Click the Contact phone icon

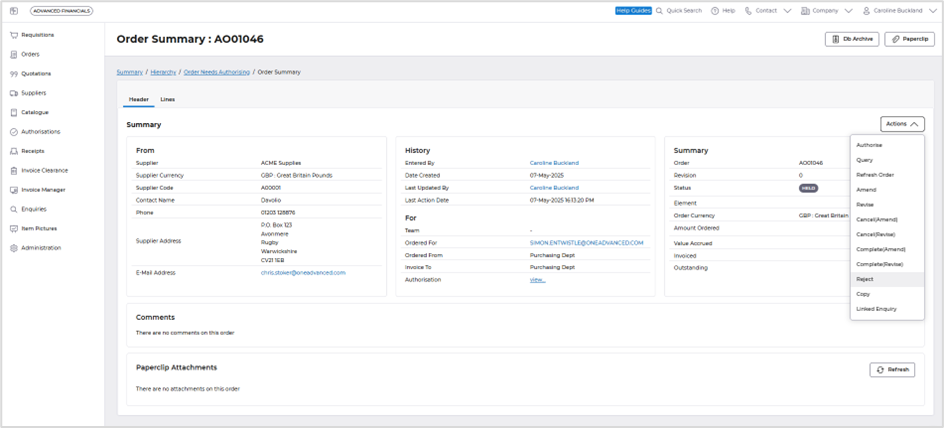point(748,11)
